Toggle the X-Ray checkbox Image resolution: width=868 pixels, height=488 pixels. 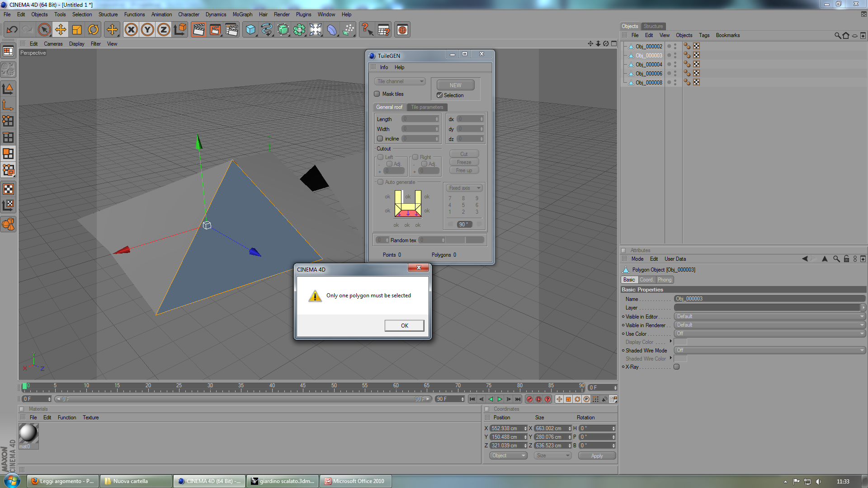(676, 367)
